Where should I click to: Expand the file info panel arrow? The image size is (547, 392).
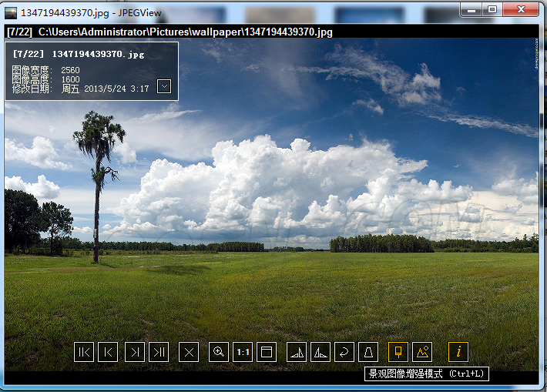tap(164, 86)
